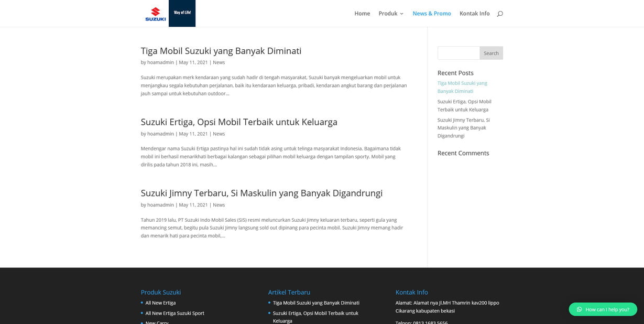Open article title Suzuki Jimny Terbaru, Si Maskulin
Image resolution: width=644 pixels, height=324 pixels.
point(261,193)
